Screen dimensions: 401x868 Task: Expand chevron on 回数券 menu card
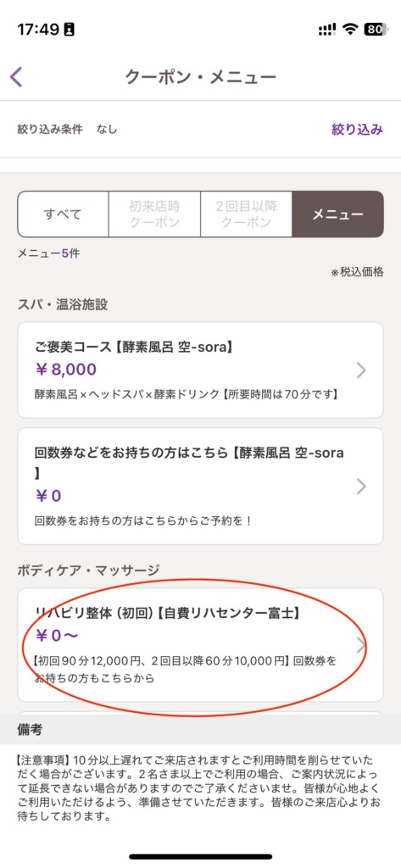pyautogui.click(x=361, y=486)
